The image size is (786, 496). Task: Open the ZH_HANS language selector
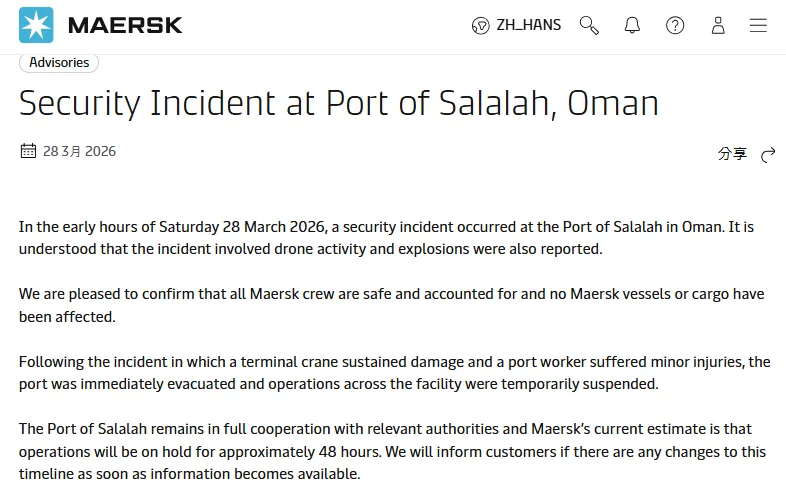click(x=528, y=25)
